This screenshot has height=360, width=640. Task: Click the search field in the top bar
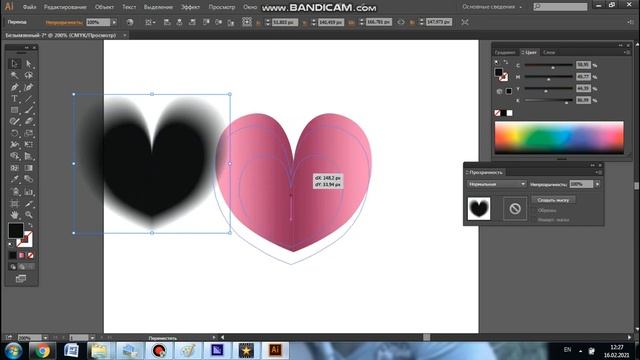(560, 7)
